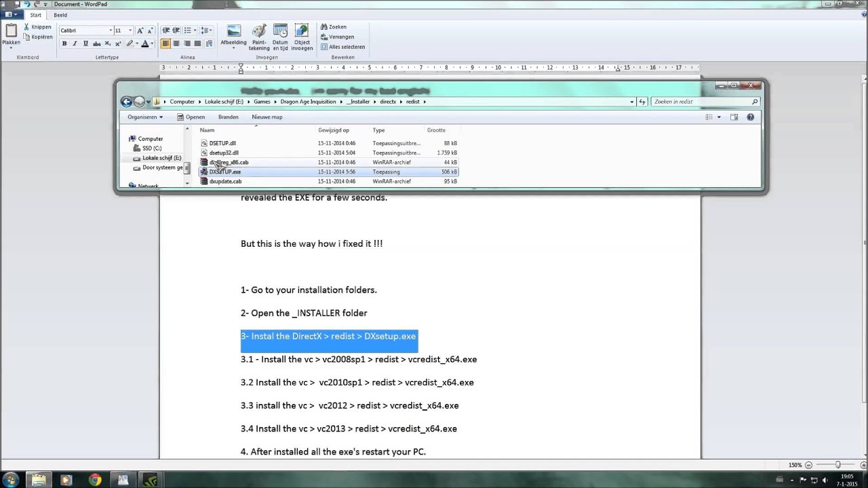Click Explorer forward navigation arrow

[139, 102]
